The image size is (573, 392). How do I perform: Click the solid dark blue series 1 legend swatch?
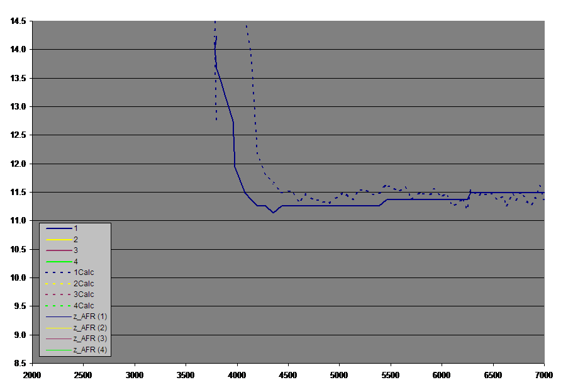tap(56, 228)
